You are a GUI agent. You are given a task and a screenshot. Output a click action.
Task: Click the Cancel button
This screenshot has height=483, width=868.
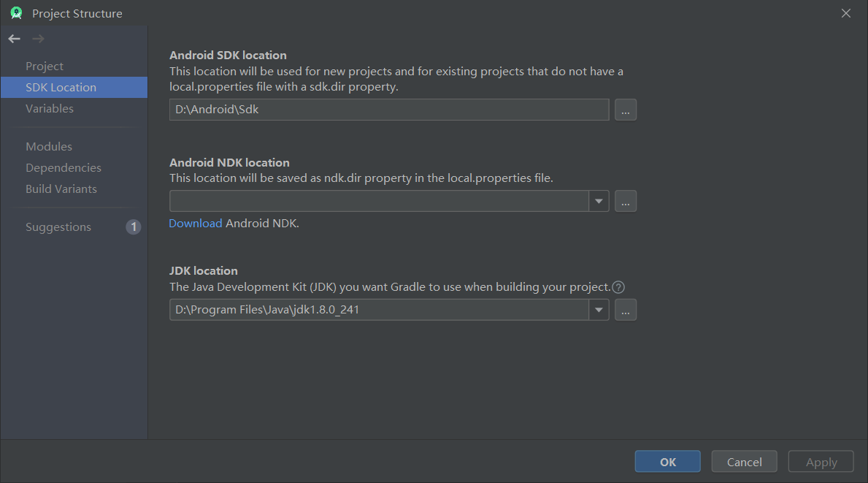pyautogui.click(x=744, y=462)
